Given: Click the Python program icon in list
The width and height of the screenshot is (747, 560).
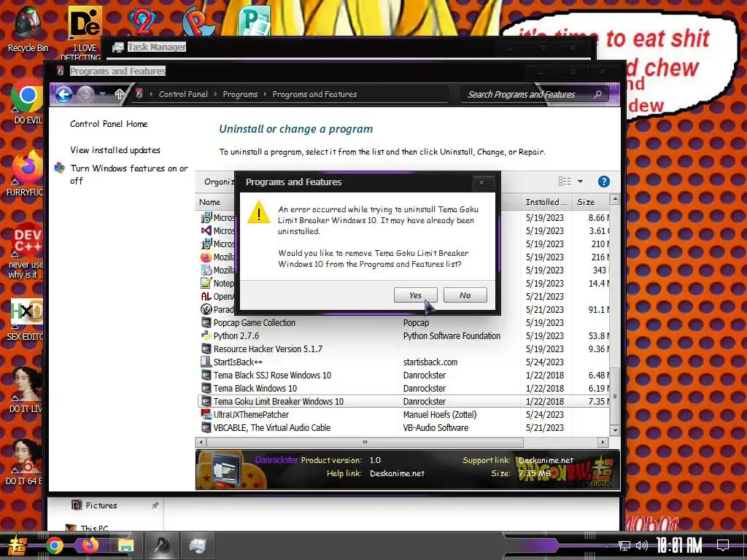Looking at the screenshot, I should point(206,335).
